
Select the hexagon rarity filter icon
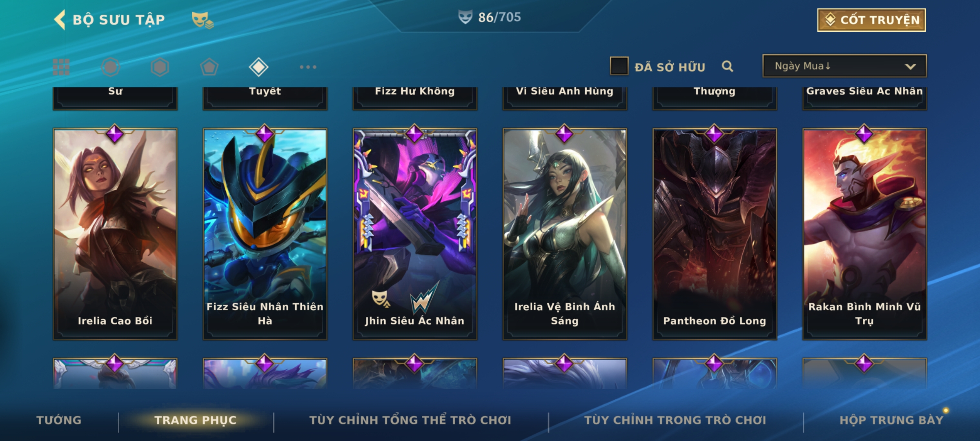click(160, 67)
